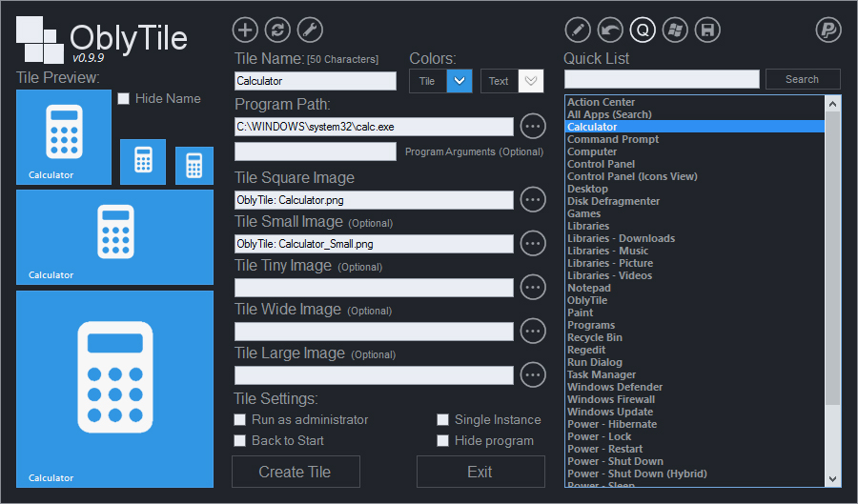Click the Quick List Search button
Screen dimensions: 858x504
click(803, 79)
